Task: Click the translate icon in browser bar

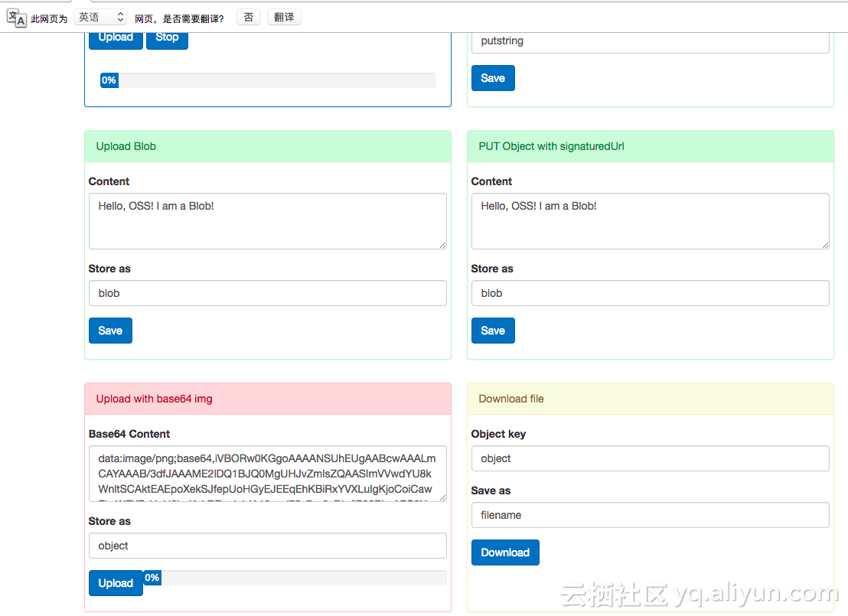Action: point(16,18)
